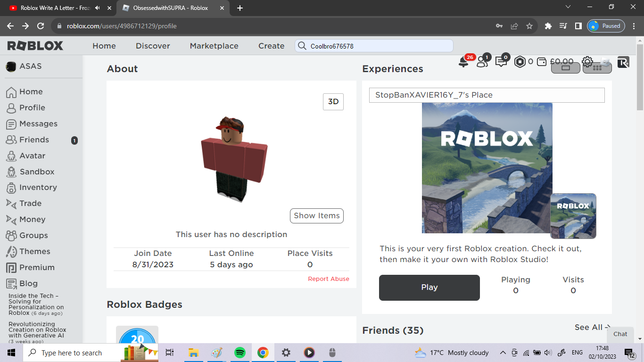
Task: Open the Create nav item
Action: coord(272,46)
